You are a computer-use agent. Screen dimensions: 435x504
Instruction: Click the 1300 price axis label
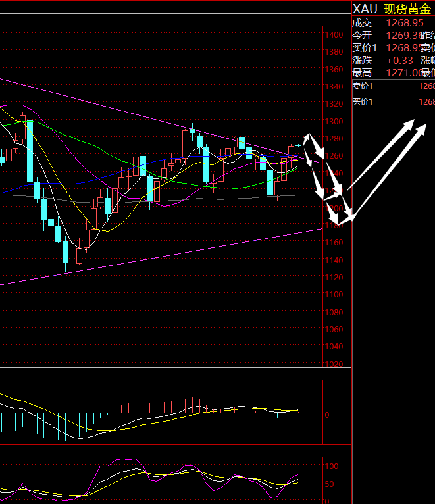click(x=334, y=122)
